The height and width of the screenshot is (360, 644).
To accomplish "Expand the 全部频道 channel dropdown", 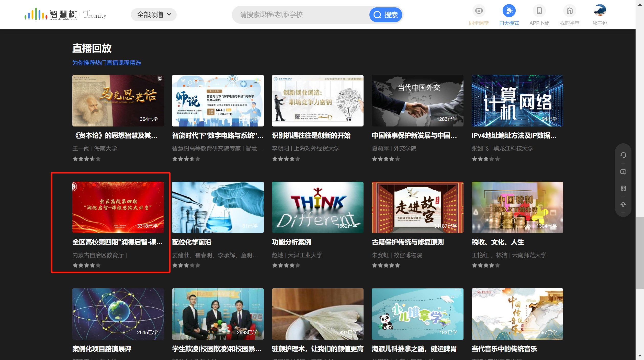I will click(154, 15).
